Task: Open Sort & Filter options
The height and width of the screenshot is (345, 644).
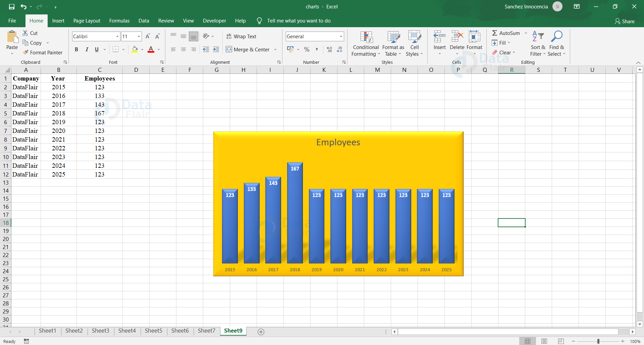Action: [537, 44]
